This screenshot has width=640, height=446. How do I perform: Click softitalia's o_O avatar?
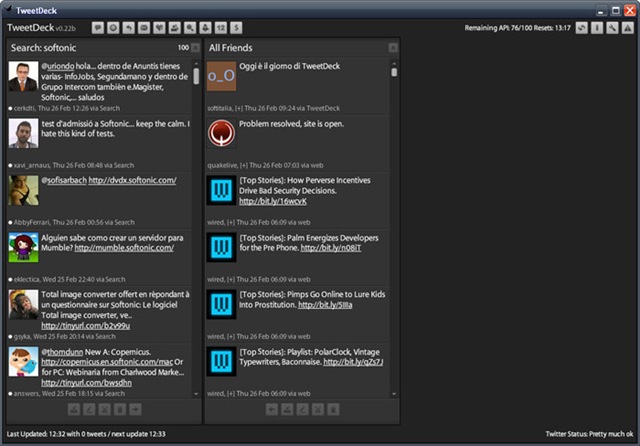pos(222,76)
